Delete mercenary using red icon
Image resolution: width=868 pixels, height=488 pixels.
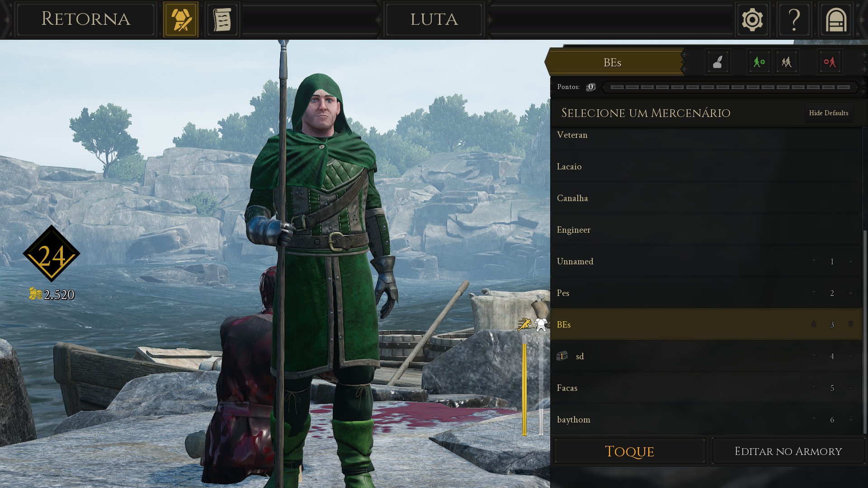click(x=830, y=62)
